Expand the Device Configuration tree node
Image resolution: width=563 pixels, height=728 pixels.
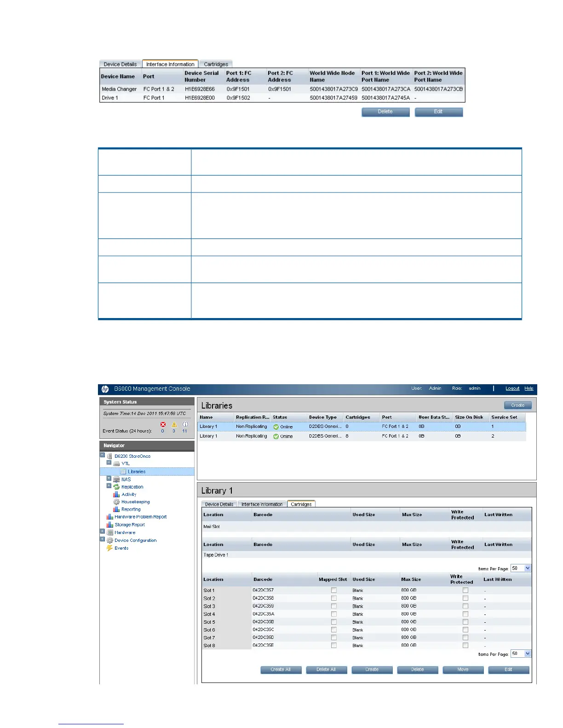[102, 539]
